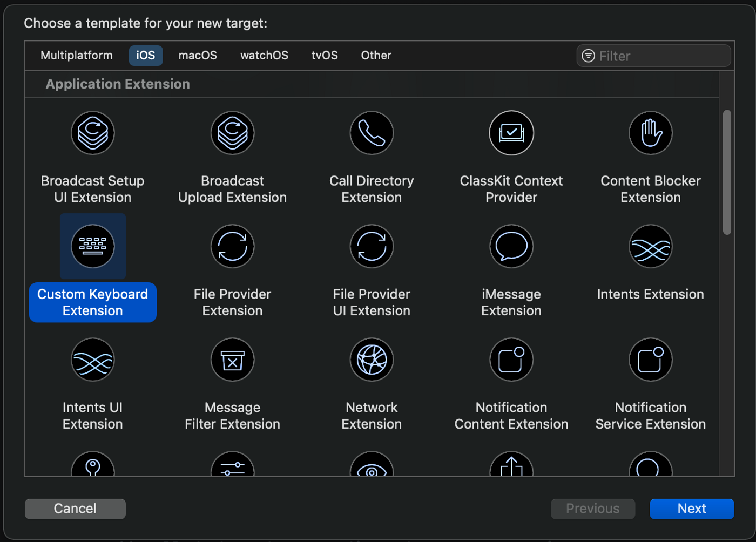Choose the iMessage Extension speech bubble icon
Screen dimensions: 756x542
[x=511, y=246]
